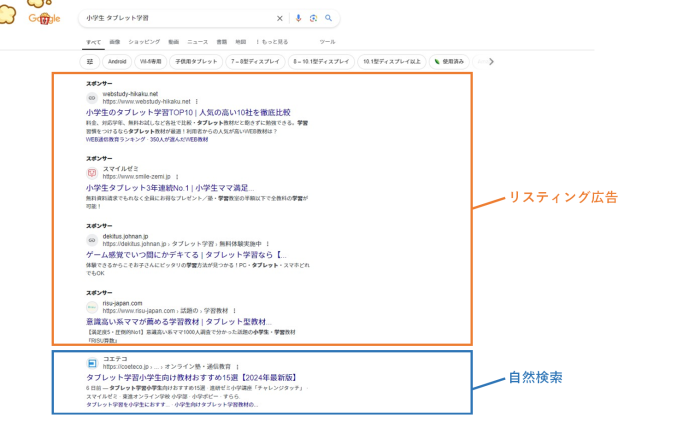Select the 10.1型ディスプレイ以上 filter chip
Viewport: 700px width, 421px height.
click(392, 62)
